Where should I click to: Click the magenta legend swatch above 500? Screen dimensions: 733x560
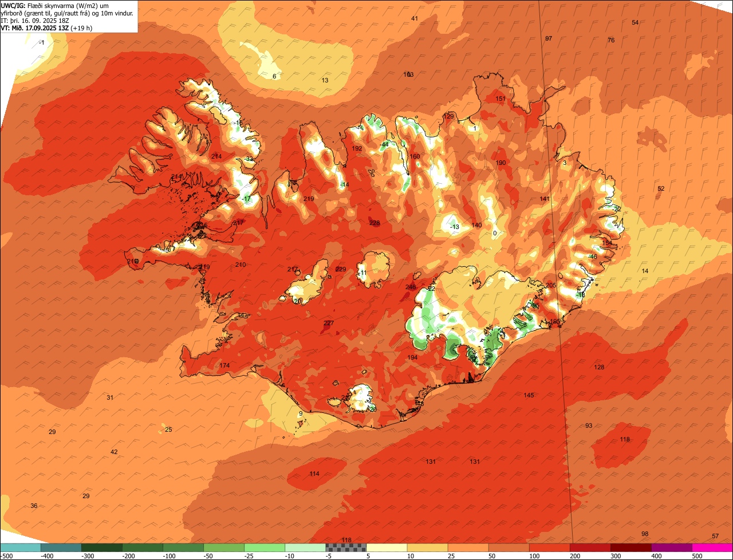tap(712, 547)
